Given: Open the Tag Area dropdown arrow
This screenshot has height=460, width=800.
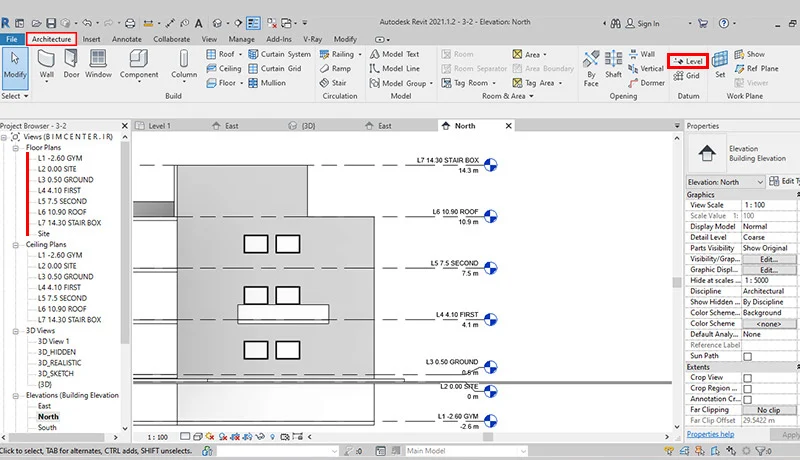Looking at the screenshot, I should pos(560,83).
